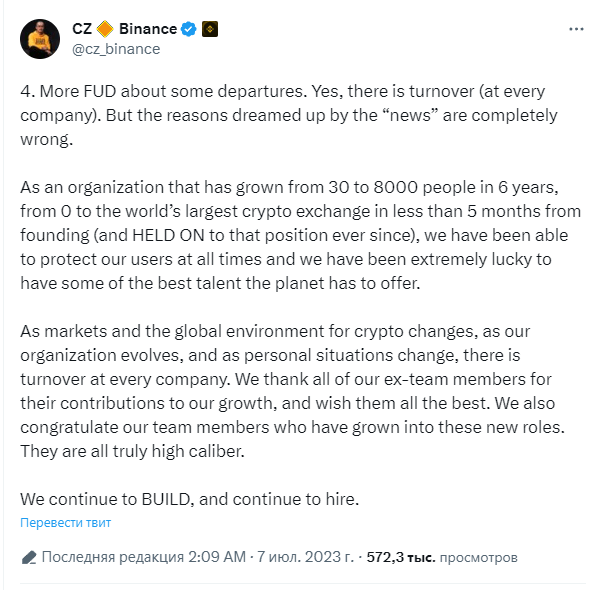This screenshot has height=590, width=595.
Task: Open CZ's round profile avatar photo
Action: pos(40,39)
